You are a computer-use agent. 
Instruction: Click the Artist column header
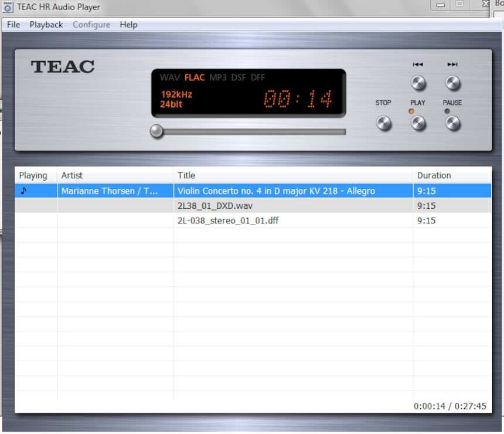[115, 175]
